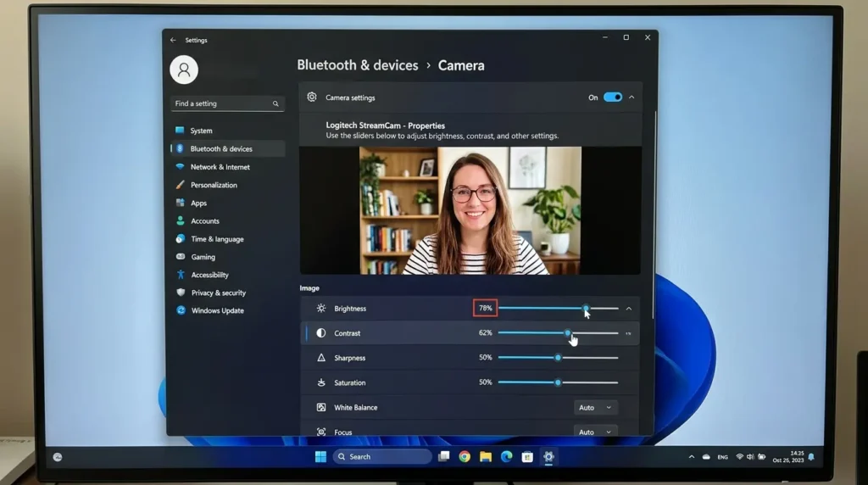Launch Google Chrome from the taskbar
The height and width of the screenshot is (485, 868).
point(465,456)
